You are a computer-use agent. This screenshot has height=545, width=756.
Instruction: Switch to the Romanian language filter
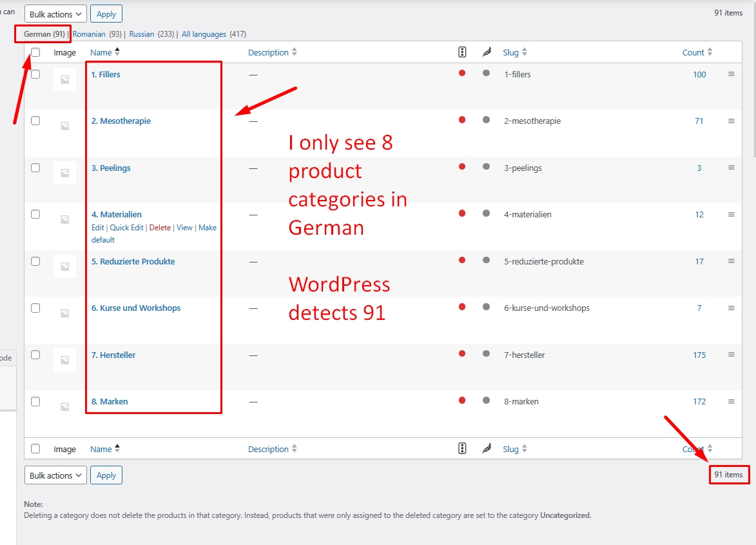click(x=89, y=34)
